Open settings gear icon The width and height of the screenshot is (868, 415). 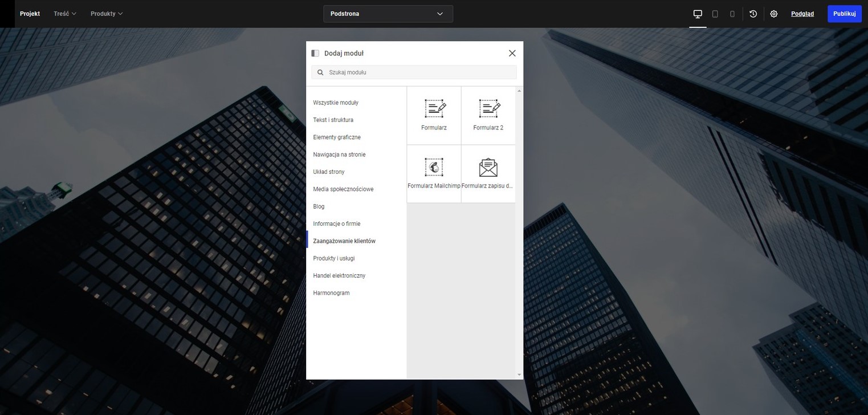pyautogui.click(x=773, y=14)
